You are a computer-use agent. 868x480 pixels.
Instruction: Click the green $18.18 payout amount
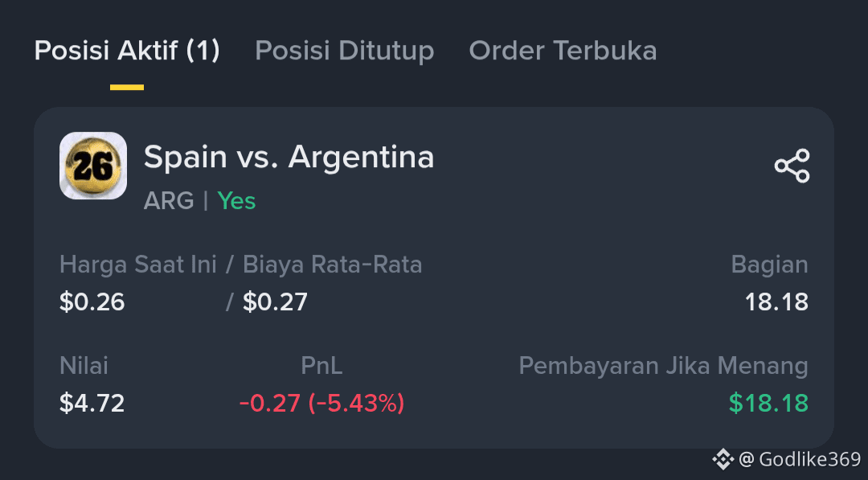click(768, 403)
